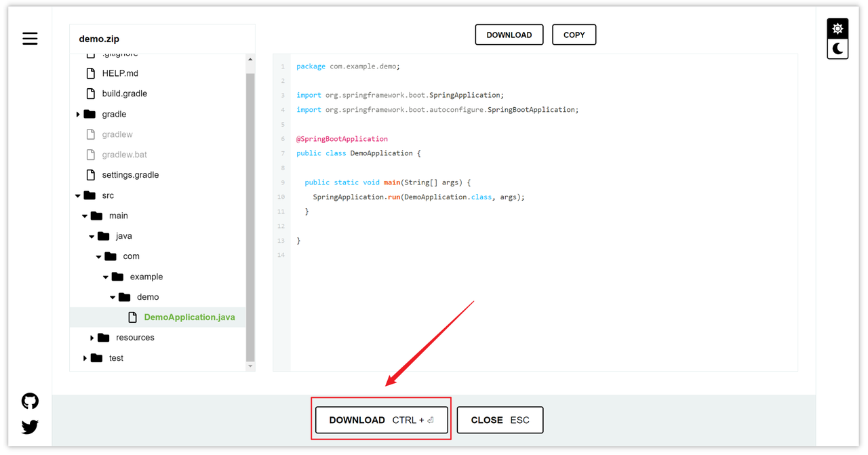868x455 pixels.
Task: Click the file tree scrollbar down arrow
Action: (x=250, y=366)
